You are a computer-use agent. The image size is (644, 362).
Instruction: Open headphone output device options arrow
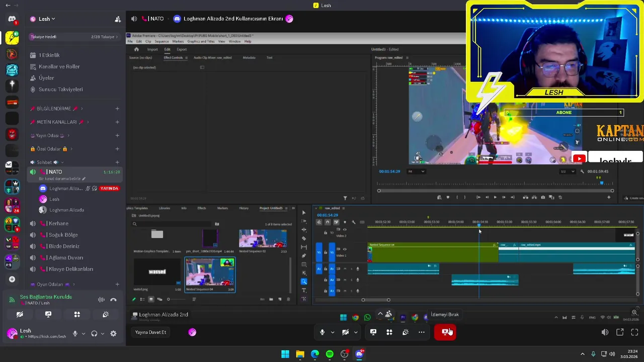[x=103, y=333]
